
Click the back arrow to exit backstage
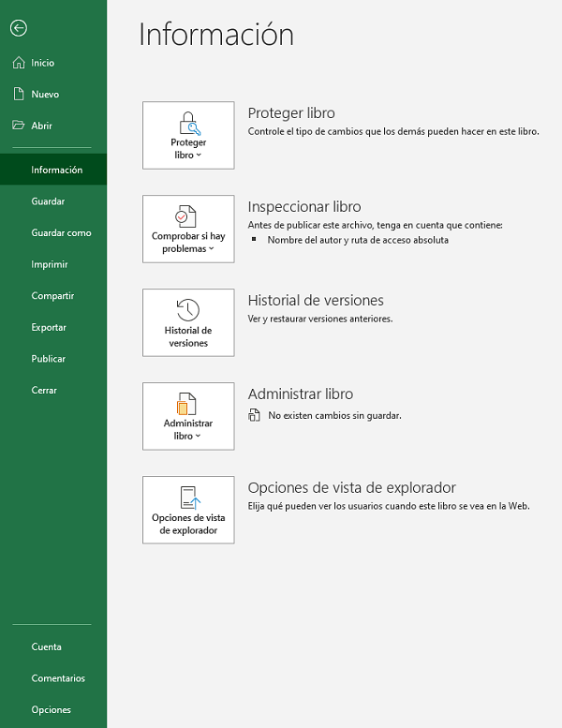coord(18,28)
